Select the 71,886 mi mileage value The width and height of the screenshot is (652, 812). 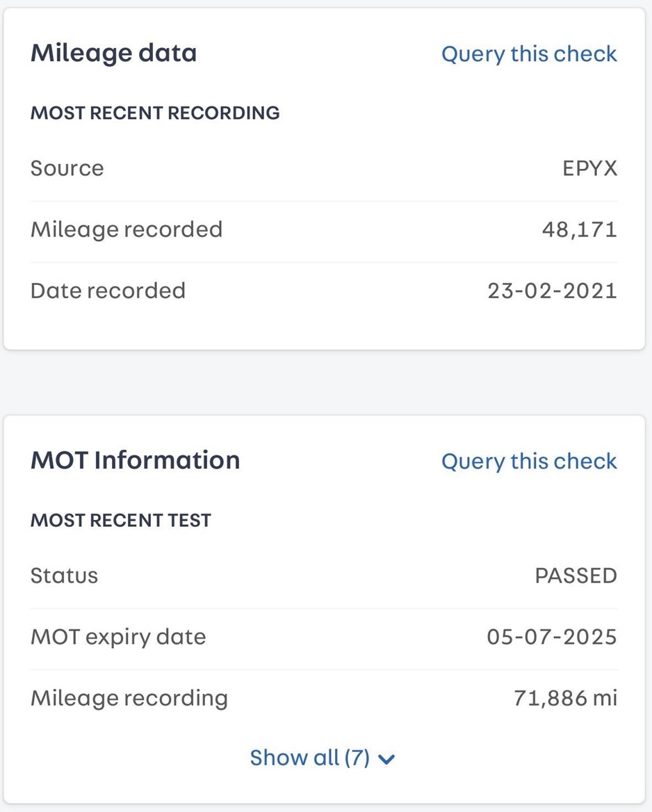[566, 698]
